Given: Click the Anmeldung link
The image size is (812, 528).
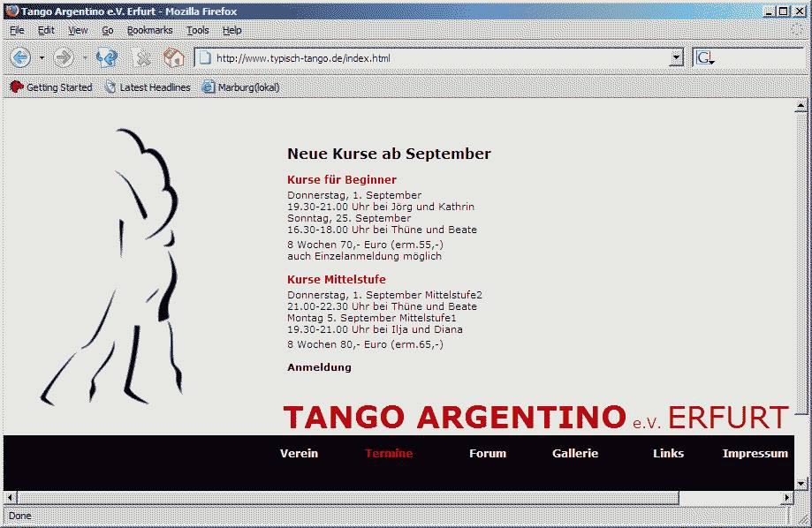Looking at the screenshot, I should [319, 367].
